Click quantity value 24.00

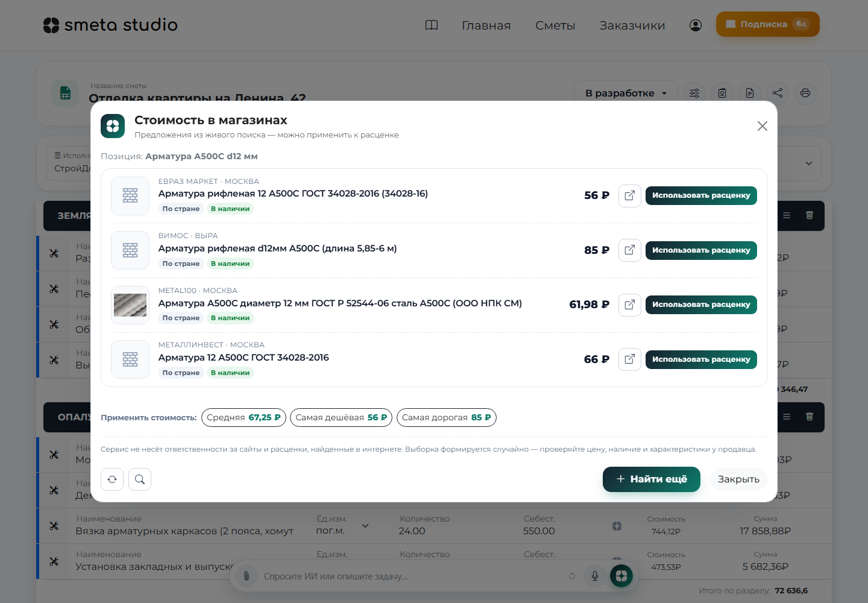(412, 531)
